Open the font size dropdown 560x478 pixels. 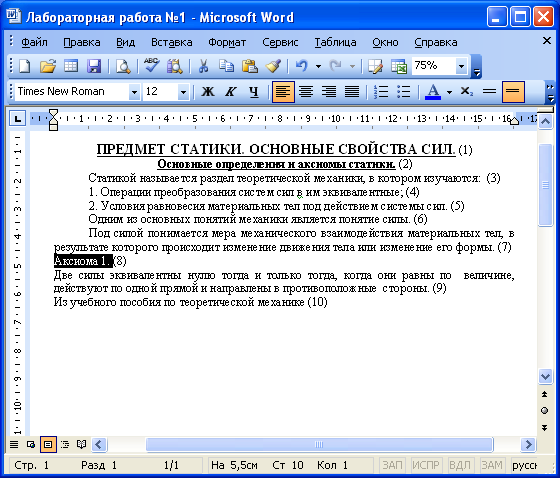click(x=183, y=92)
